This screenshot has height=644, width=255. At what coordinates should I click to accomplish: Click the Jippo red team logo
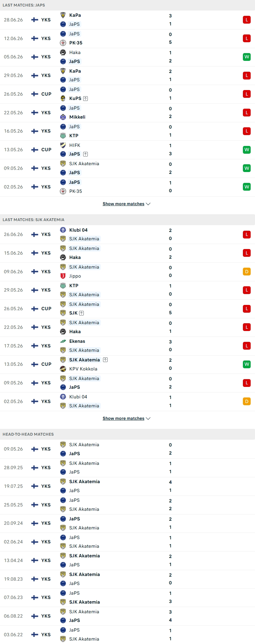pos(63,276)
